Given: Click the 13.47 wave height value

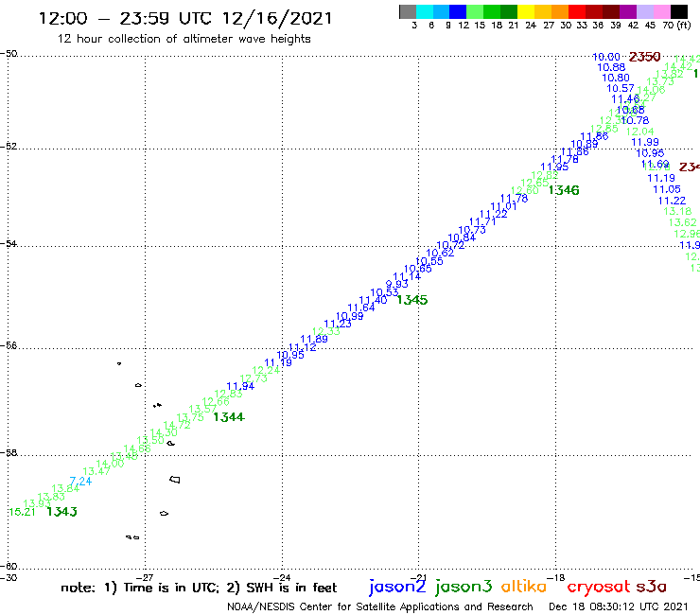Looking at the screenshot, I should pyautogui.click(x=96, y=471).
